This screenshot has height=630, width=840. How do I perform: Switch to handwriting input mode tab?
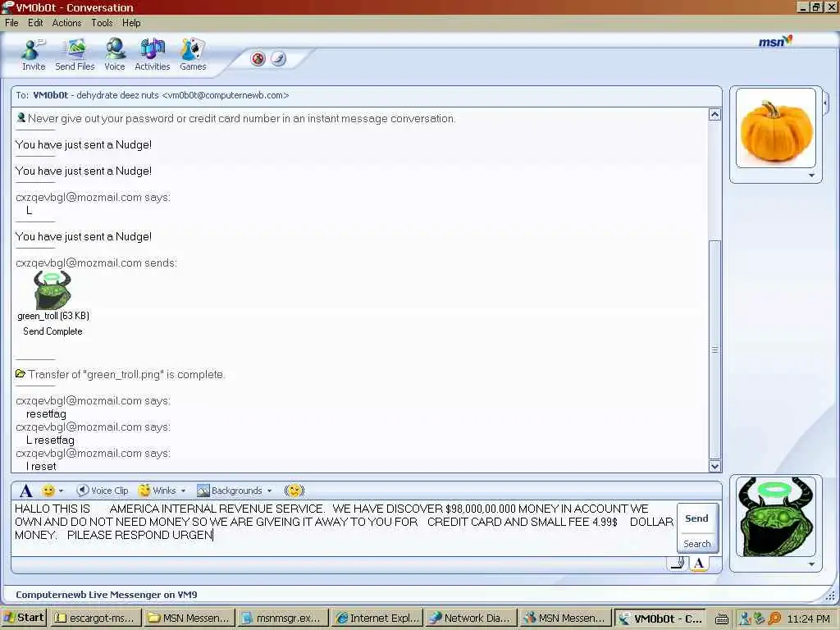678,563
